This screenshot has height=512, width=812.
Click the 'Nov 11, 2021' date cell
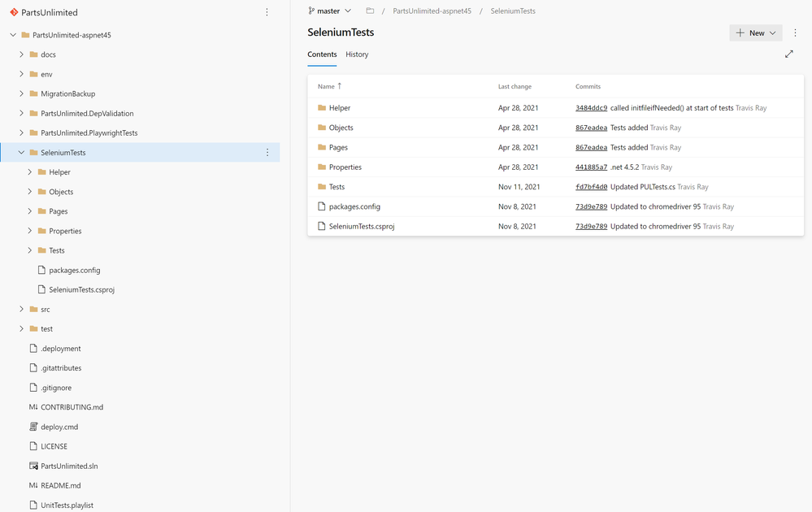pyautogui.click(x=519, y=186)
